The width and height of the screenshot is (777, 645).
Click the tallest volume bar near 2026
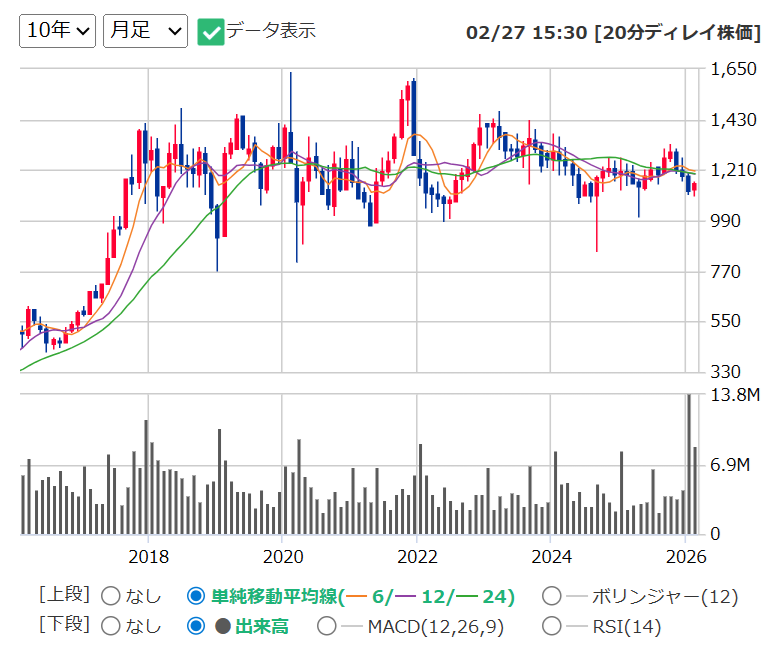tap(689, 464)
